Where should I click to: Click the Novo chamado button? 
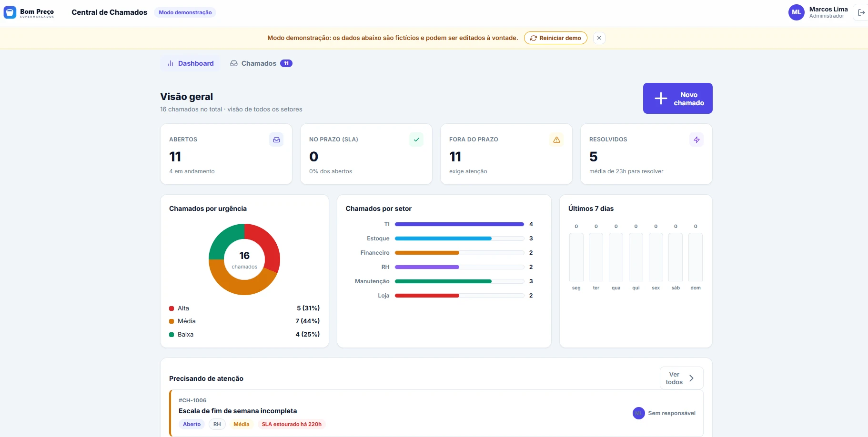[677, 99]
